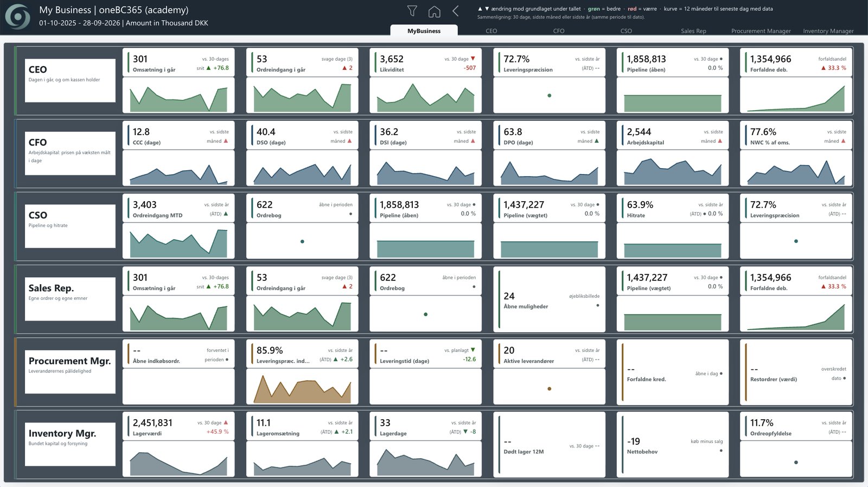
Task: Open the CEO role card
Action: [x=70, y=80]
